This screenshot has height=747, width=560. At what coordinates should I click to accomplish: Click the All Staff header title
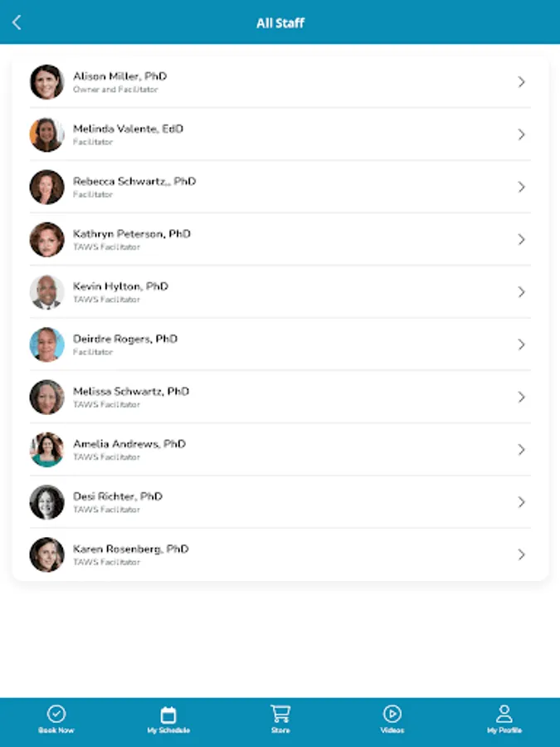click(x=280, y=23)
